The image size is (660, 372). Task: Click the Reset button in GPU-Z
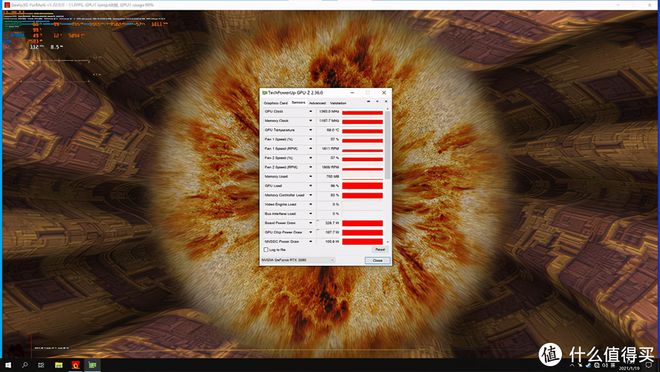pos(380,250)
